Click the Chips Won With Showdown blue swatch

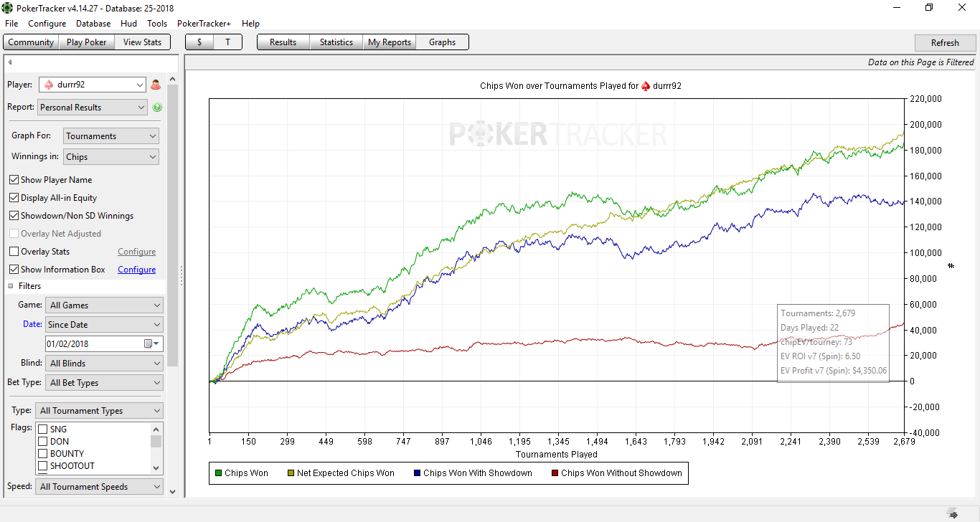point(417,473)
